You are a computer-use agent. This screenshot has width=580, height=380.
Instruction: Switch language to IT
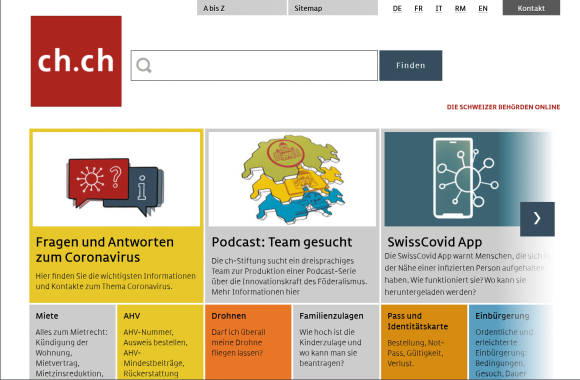pyautogui.click(x=439, y=8)
